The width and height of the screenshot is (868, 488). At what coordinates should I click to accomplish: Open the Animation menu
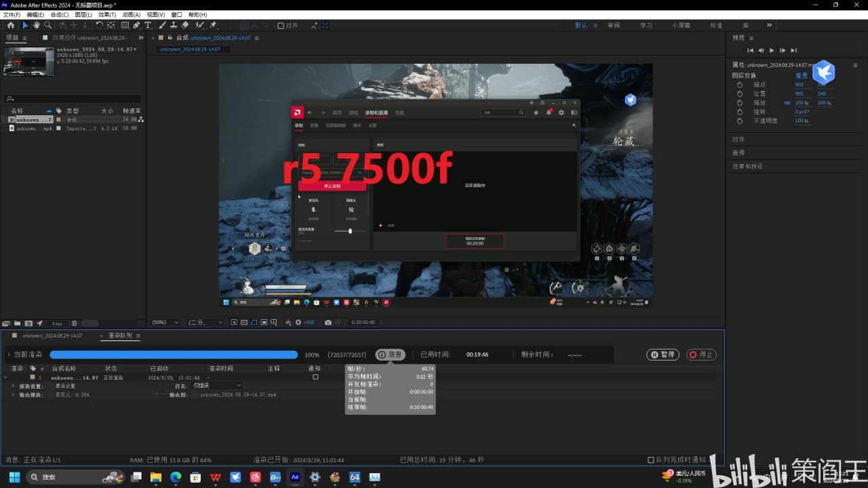(132, 14)
